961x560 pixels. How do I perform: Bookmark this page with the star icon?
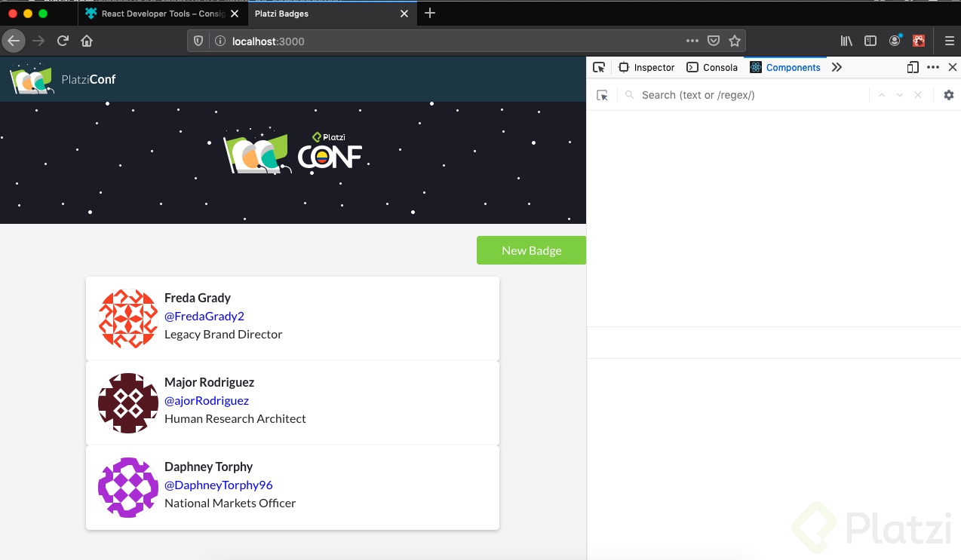(x=735, y=41)
